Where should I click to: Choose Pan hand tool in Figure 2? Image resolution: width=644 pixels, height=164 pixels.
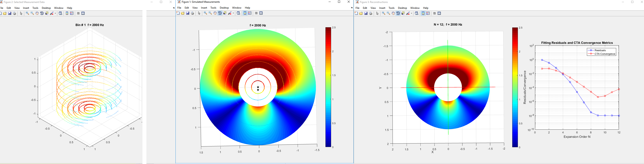tap(37, 13)
